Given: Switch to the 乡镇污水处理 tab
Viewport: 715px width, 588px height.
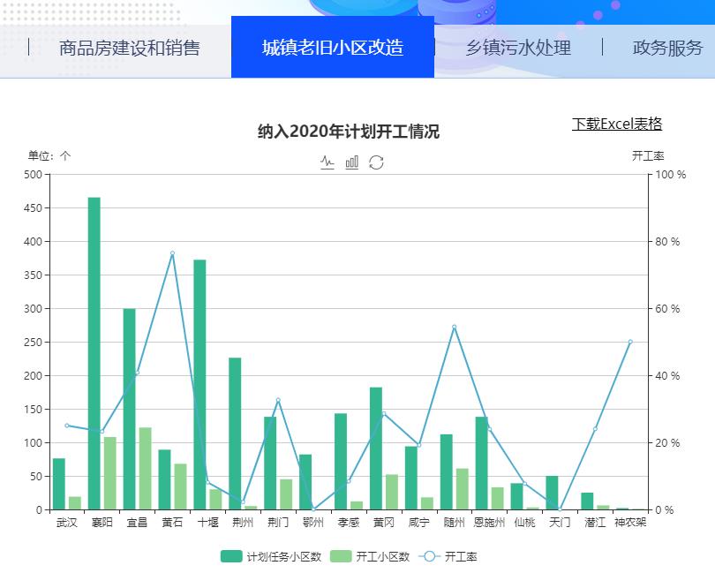Looking at the screenshot, I should coord(518,48).
